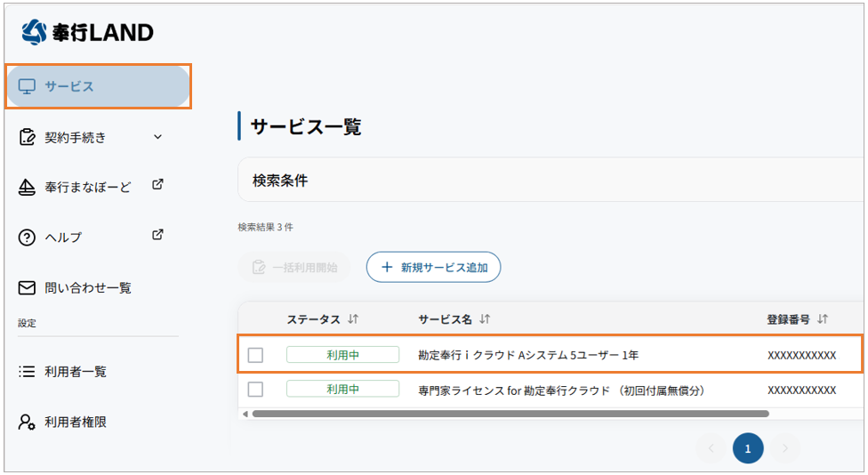Click the next page arrow
The width and height of the screenshot is (868, 475).
pyautogui.click(x=785, y=448)
